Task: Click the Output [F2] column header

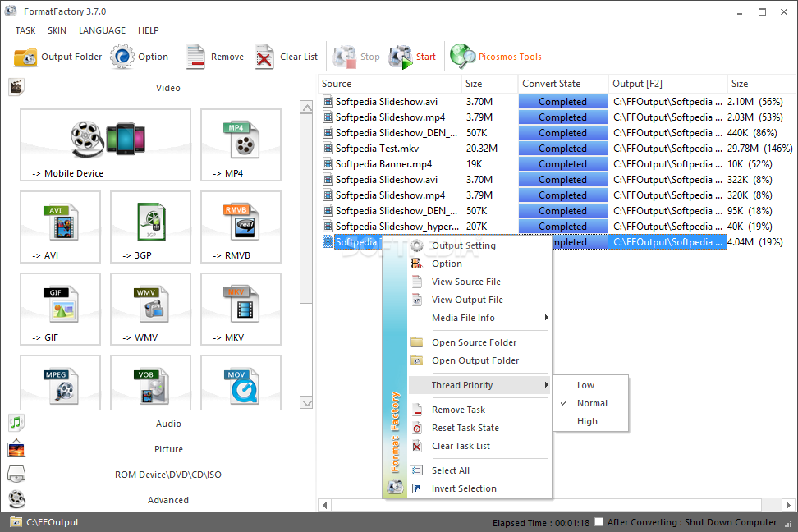Action: pyautogui.click(x=667, y=84)
